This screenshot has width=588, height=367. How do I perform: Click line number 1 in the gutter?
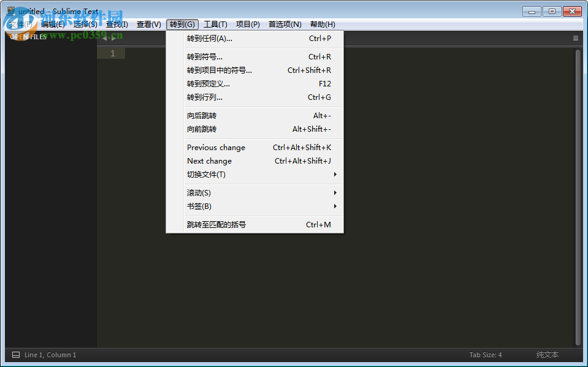point(112,53)
